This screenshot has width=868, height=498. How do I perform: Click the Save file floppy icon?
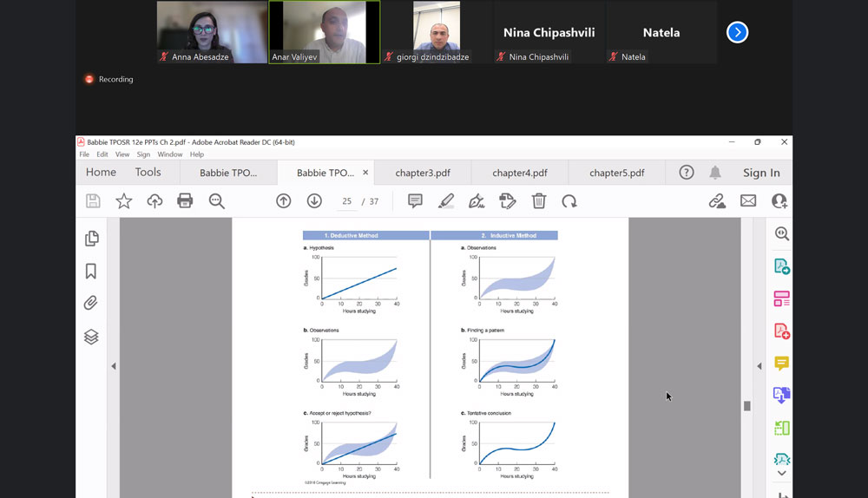[93, 201]
